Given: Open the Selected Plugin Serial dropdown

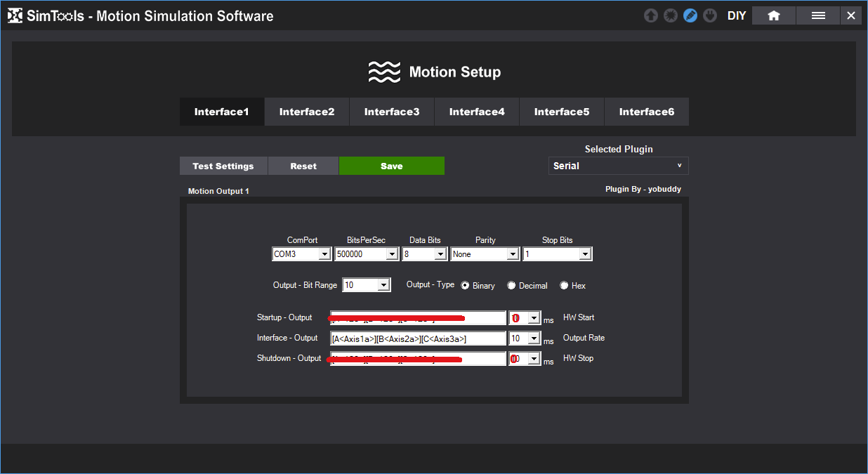Looking at the screenshot, I should click(x=619, y=166).
